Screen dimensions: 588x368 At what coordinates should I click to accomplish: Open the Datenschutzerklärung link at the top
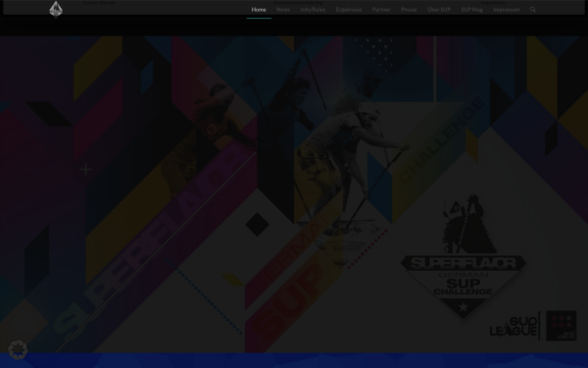(298, 2)
